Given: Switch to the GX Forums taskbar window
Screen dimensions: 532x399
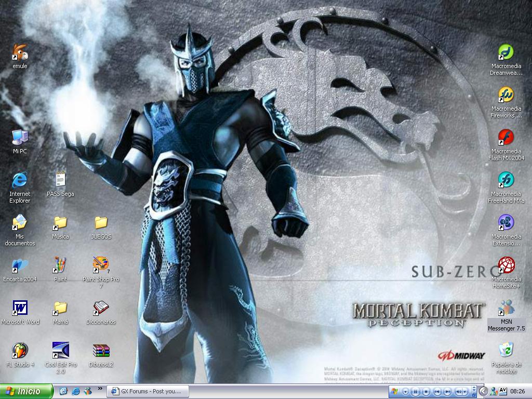Looking at the screenshot, I should (x=148, y=391).
